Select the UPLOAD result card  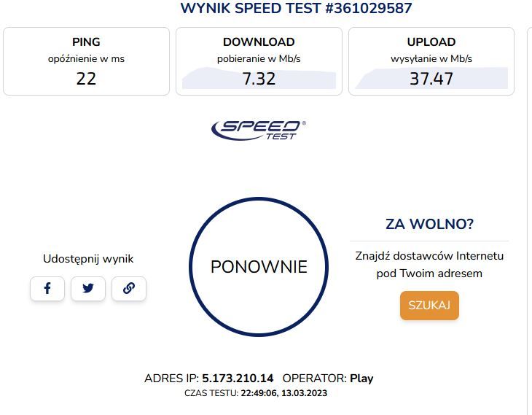click(x=431, y=61)
